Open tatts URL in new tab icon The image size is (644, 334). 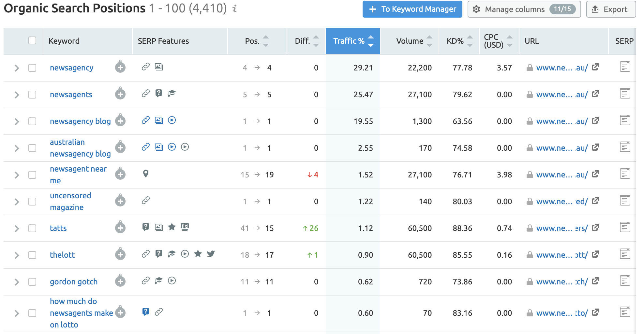(x=595, y=227)
